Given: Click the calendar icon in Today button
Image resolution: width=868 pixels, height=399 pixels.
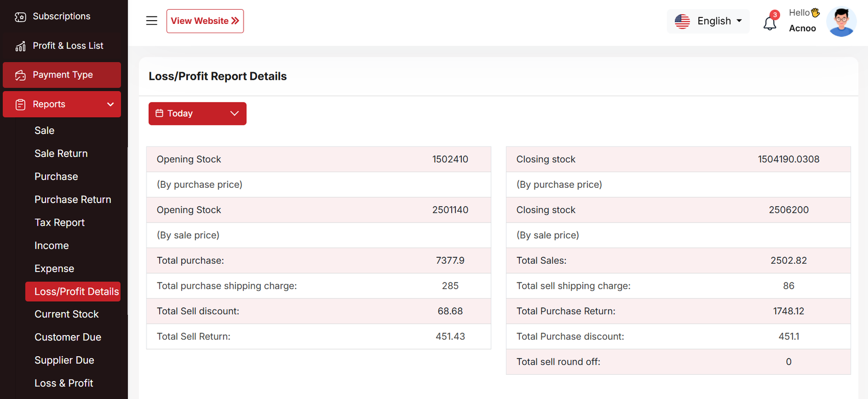Looking at the screenshot, I should [x=159, y=113].
